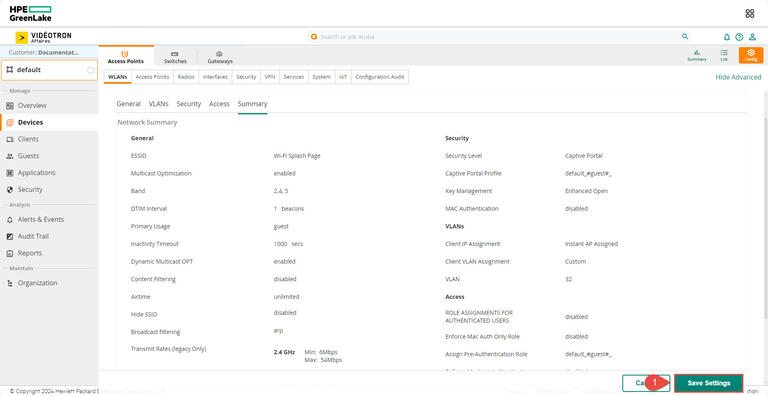Click the ESSID value Wi-Fi Splash Page
This screenshot has height=396, width=768.
point(297,156)
